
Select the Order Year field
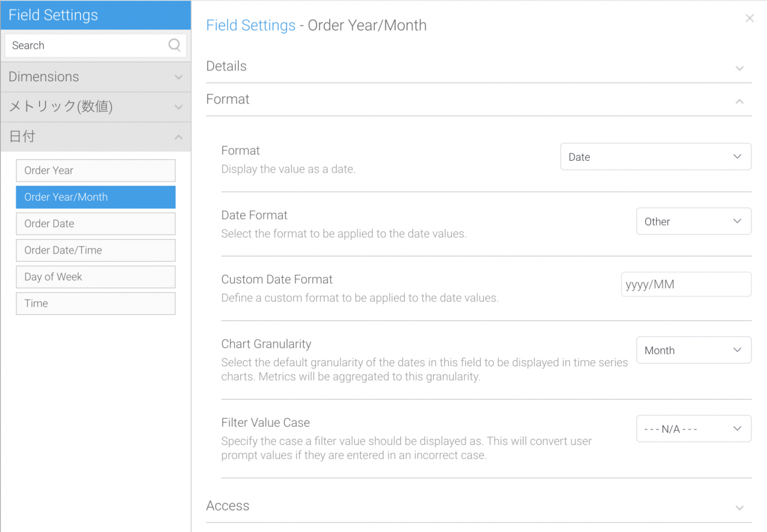point(95,170)
